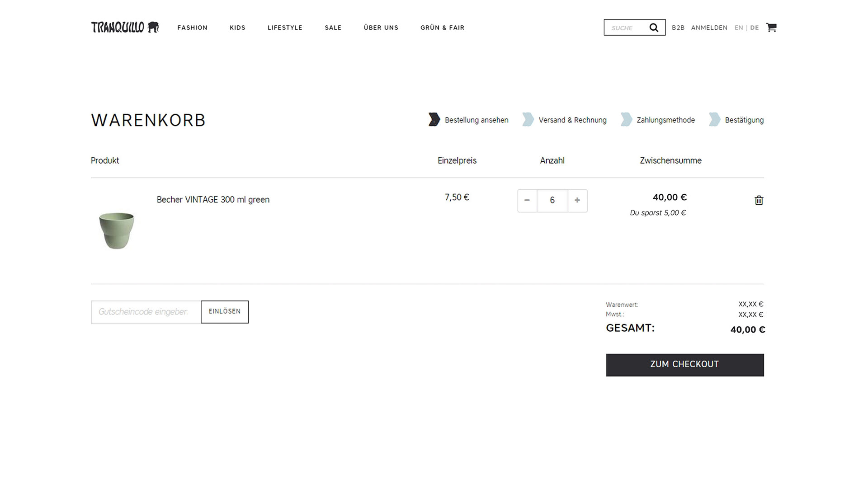Click the Tranquillo elephant logo
Image resolution: width=868 pixels, height=488 pixels.
pyautogui.click(x=125, y=27)
